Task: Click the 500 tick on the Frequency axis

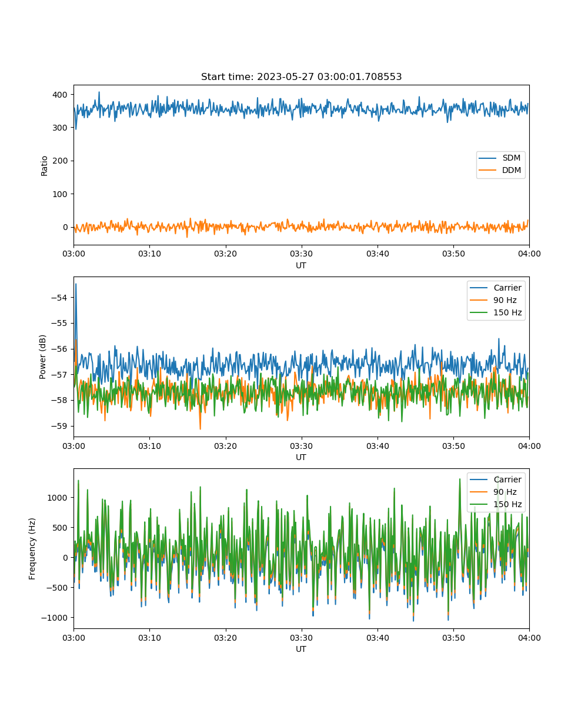Action: (61, 528)
